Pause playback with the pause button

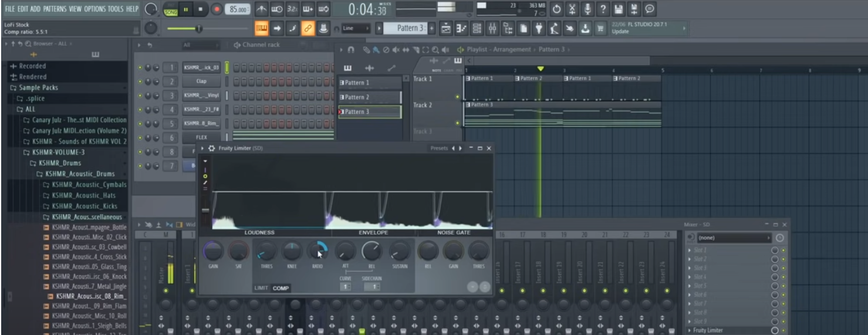click(186, 9)
